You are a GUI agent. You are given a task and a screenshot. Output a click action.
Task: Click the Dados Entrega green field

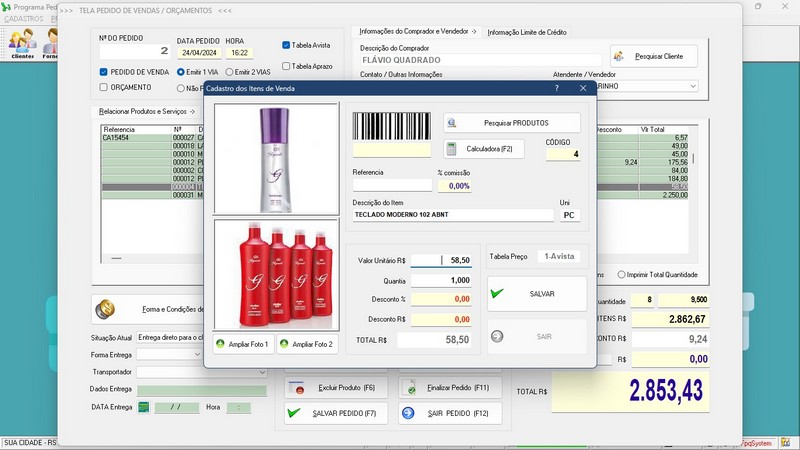pyautogui.click(x=202, y=390)
